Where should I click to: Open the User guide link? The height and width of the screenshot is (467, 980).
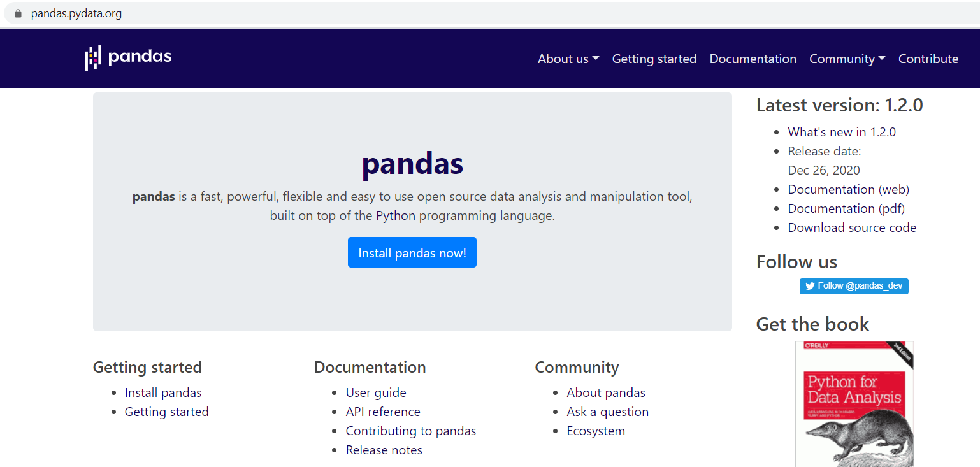point(376,392)
